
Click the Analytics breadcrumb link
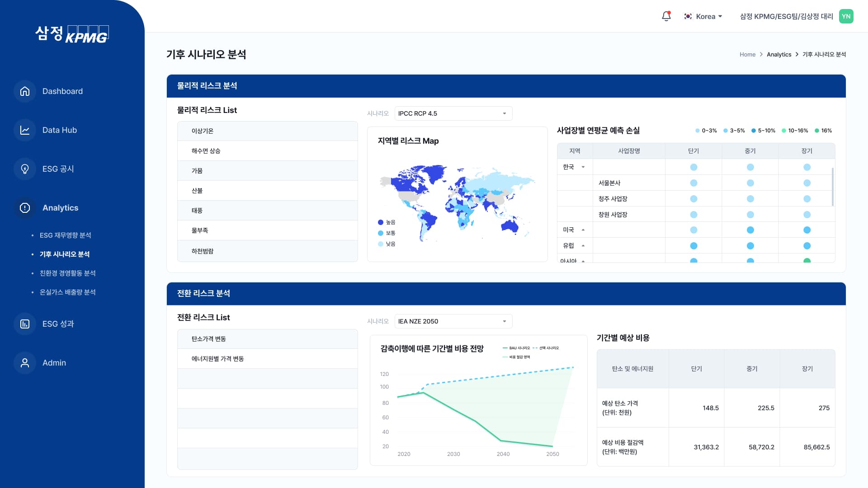[779, 55]
